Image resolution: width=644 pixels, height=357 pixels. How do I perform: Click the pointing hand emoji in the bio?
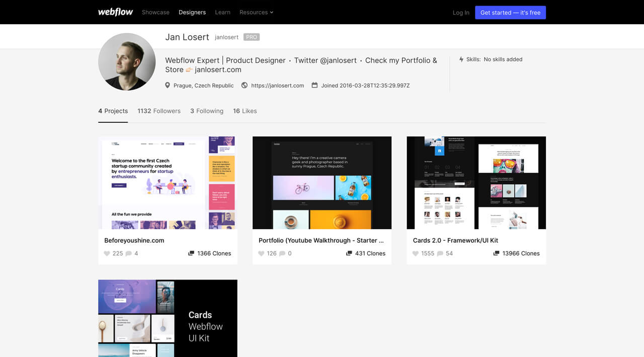tap(189, 70)
